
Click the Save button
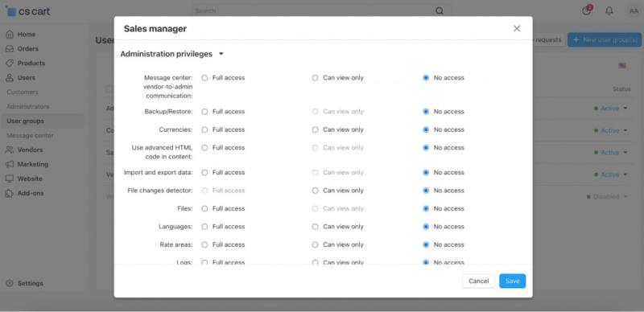512,281
